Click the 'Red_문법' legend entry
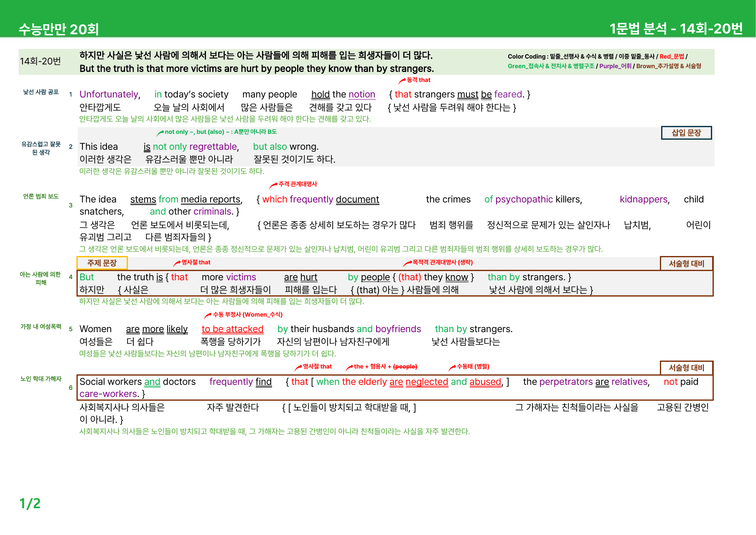This screenshot has width=756, height=535. click(x=672, y=56)
